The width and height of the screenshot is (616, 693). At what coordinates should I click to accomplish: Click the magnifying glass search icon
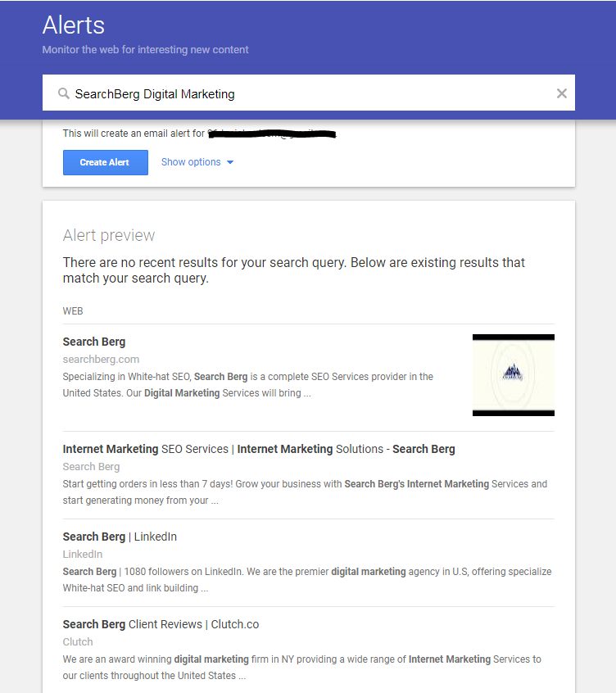[64, 93]
